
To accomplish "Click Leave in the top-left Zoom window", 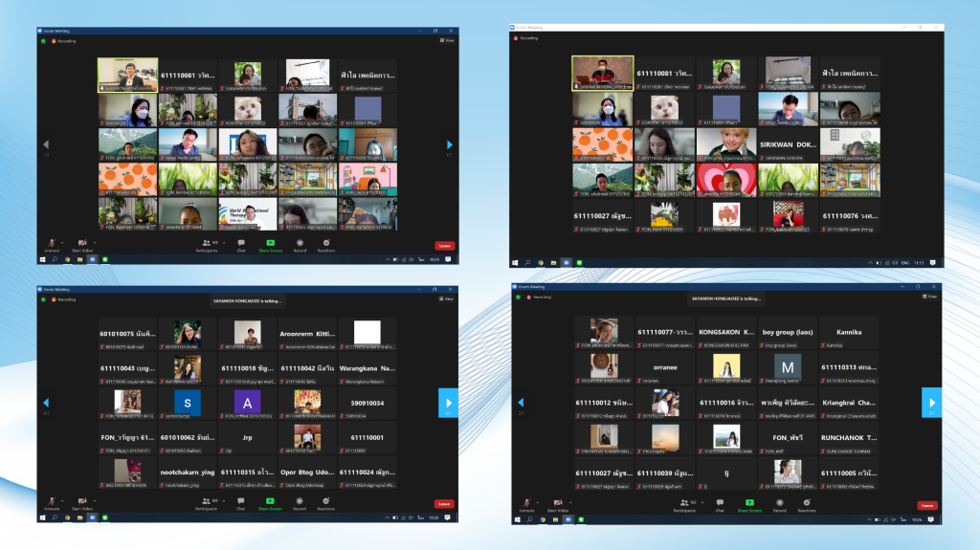I will (x=444, y=246).
